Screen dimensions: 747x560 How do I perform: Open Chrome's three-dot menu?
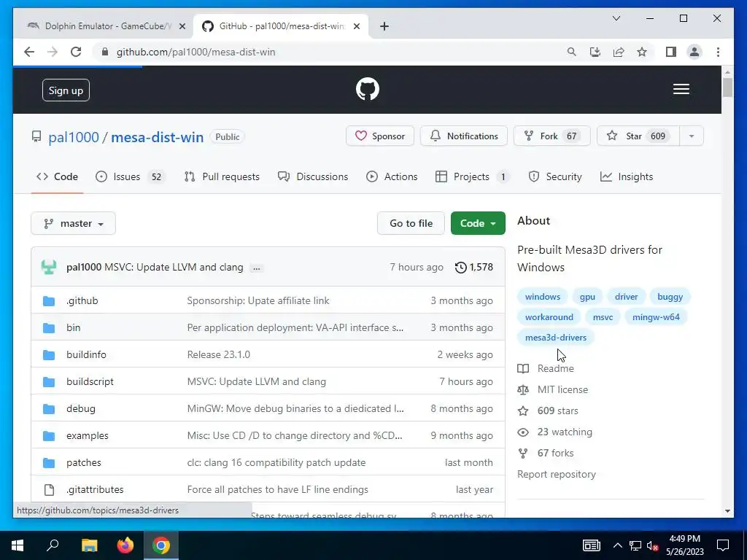tap(718, 52)
